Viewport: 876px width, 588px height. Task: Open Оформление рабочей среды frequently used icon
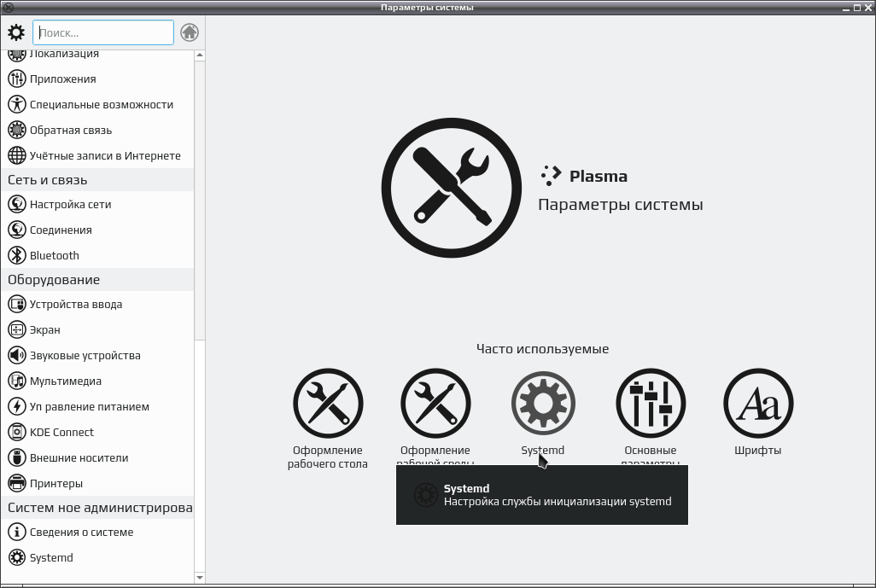pos(435,403)
